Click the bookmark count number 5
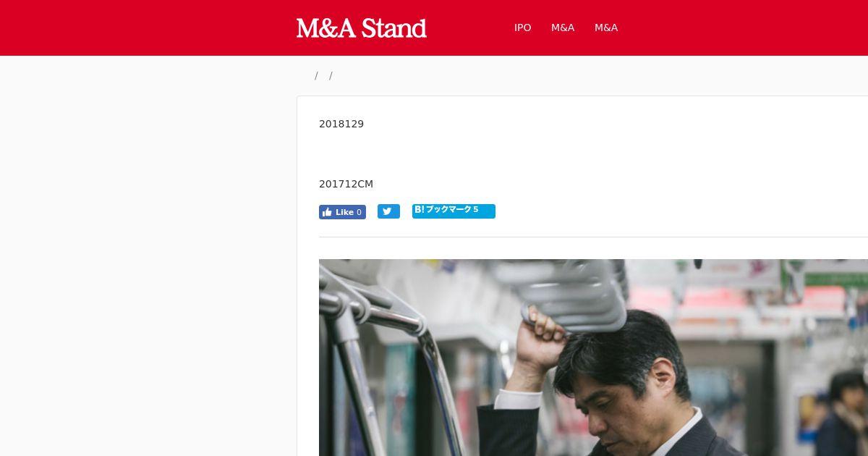This screenshot has width=868, height=456. [x=476, y=210]
